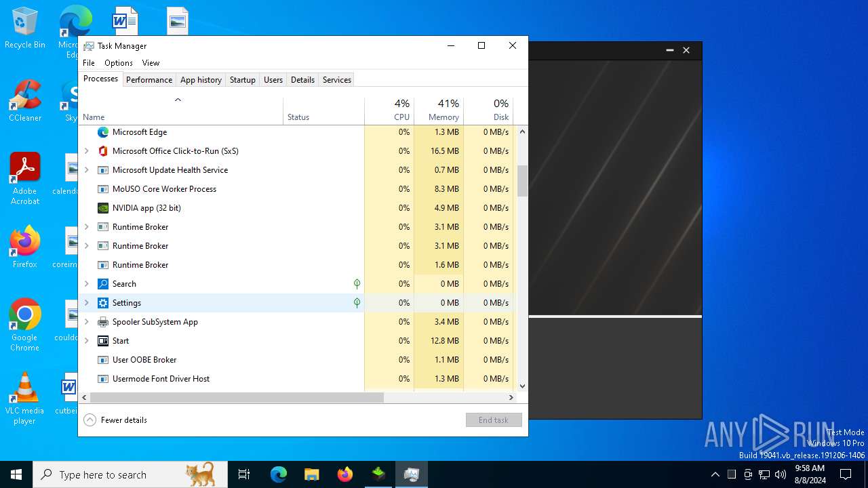The width and height of the screenshot is (868, 488).
Task: Sort by the Status column header
Action: point(323,111)
